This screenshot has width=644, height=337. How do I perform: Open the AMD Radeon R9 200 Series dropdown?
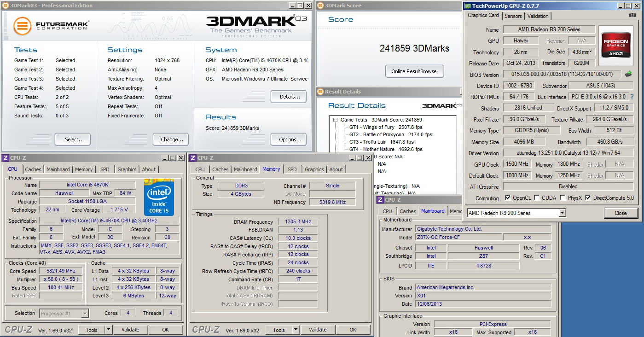tap(562, 213)
